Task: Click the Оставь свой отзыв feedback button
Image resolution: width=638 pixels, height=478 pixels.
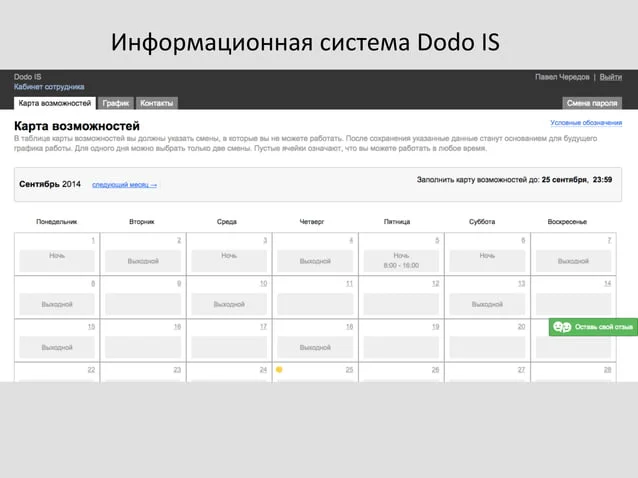Action: [593, 327]
